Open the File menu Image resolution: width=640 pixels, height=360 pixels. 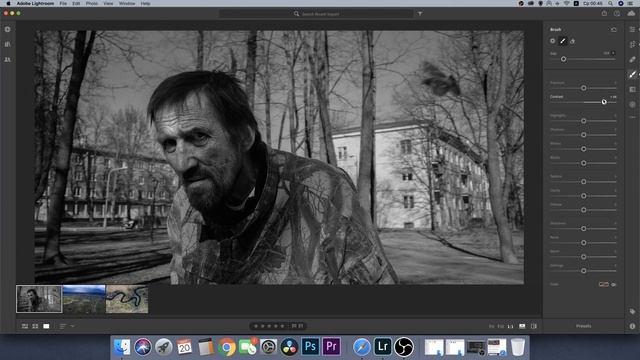pos(63,3)
